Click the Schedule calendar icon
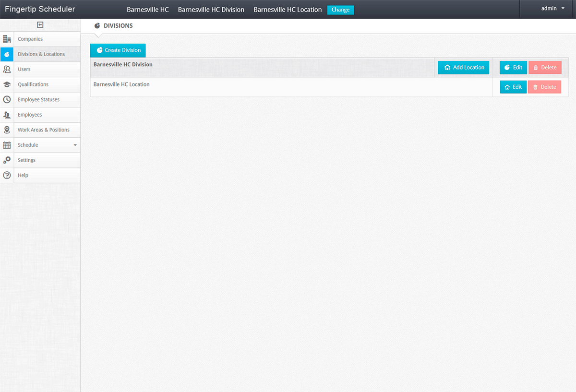The width and height of the screenshot is (576, 392). point(7,145)
